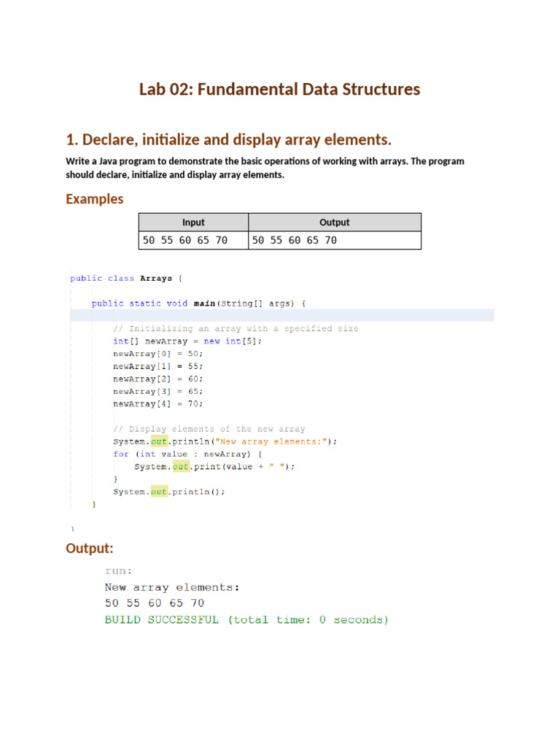Click the 'Examples' heading

94,198
